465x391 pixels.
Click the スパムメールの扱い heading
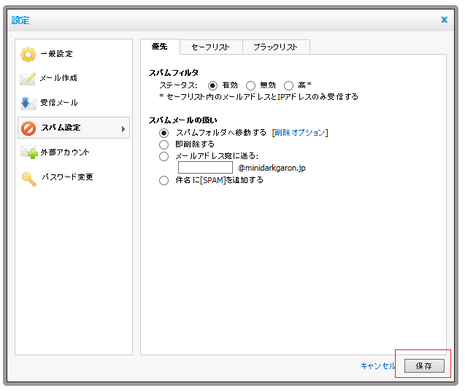(x=183, y=120)
